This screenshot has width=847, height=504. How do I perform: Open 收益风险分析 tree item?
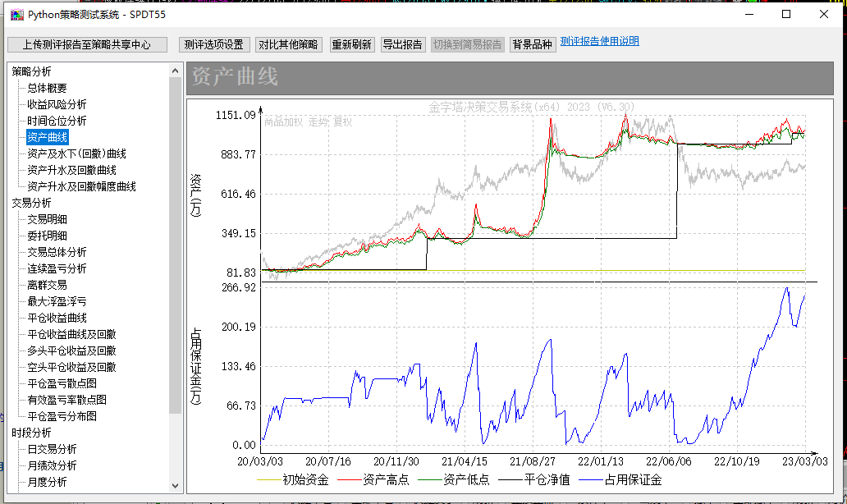coord(57,104)
